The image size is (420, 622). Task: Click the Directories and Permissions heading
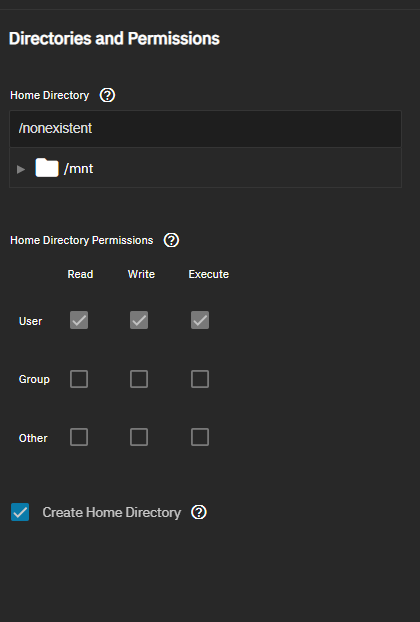click(x=114, y=38)
